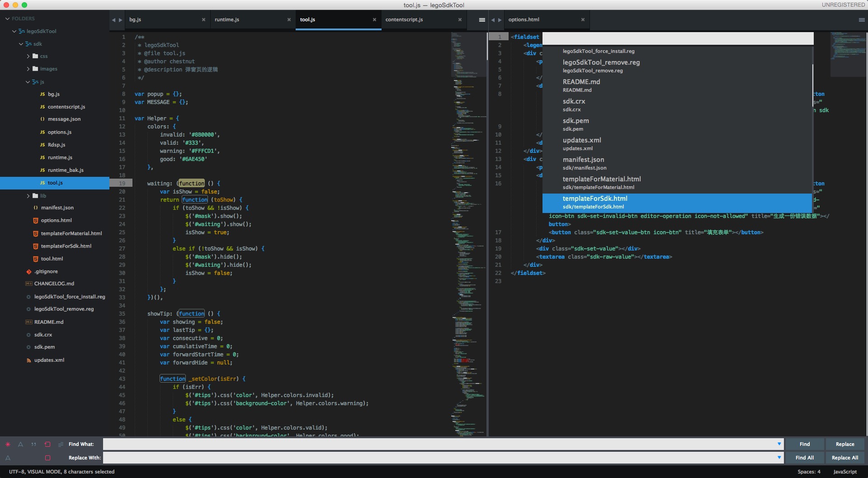The image size is (868, 478).
Task: Open left pane tab list menu
Action: coord(482,20)
